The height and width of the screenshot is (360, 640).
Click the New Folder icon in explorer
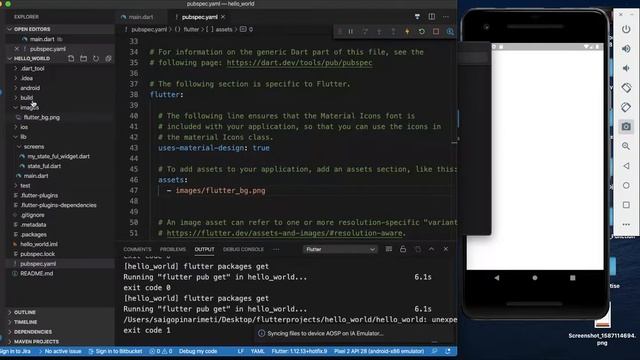(83, 58)
